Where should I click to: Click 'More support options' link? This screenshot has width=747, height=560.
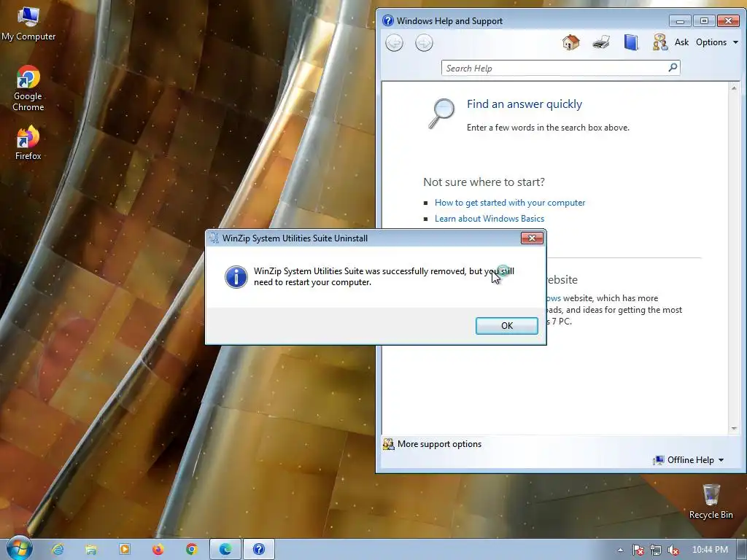pyautogui.click(x=439, y=444)
